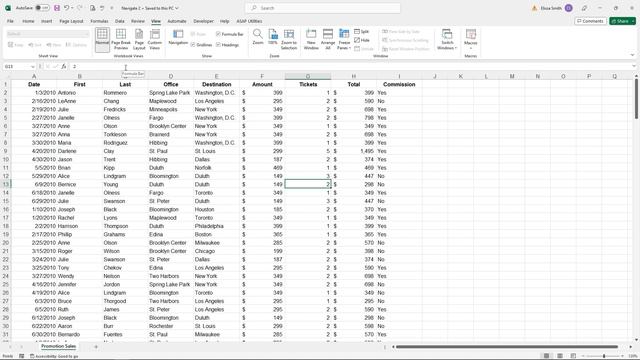The image size is (640, 360).
Task: Click Accessibility: Good to go status
Action: tap(54, 356)
